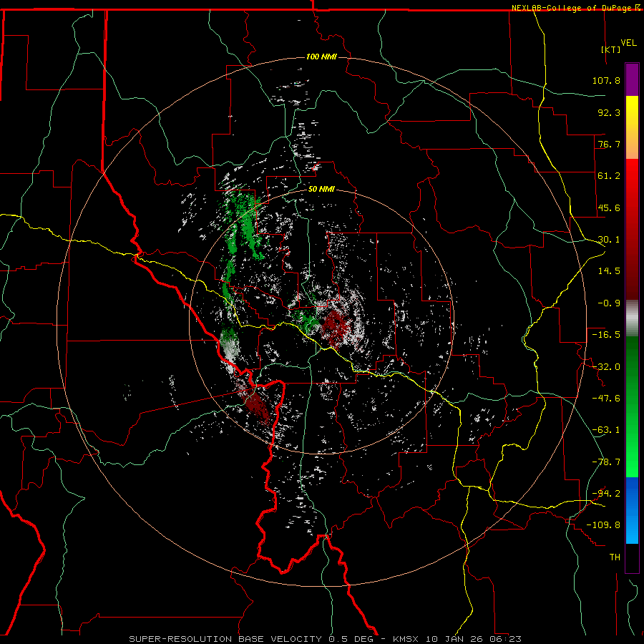The image size is (644, 644).
Task: Click the 30.1 legend value
Action: tap(609, 240)
